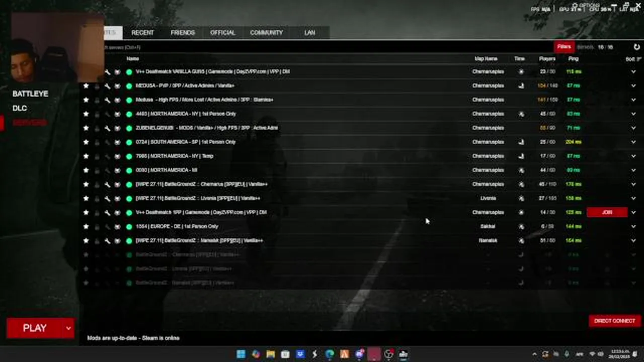Screen dimensions: 644x362
Task: Click the shield icon on 1584 EUROPE - DE row
Action: [x=117, y=227]
